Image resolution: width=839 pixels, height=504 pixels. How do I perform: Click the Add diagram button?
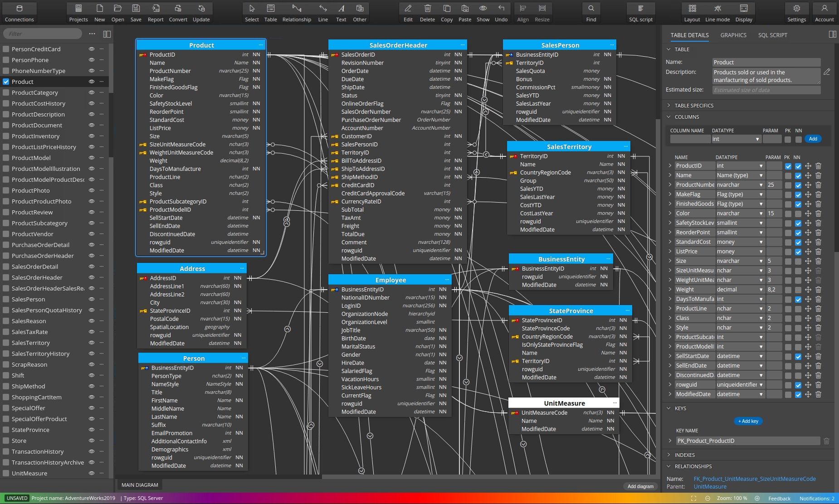click(640, 486)
